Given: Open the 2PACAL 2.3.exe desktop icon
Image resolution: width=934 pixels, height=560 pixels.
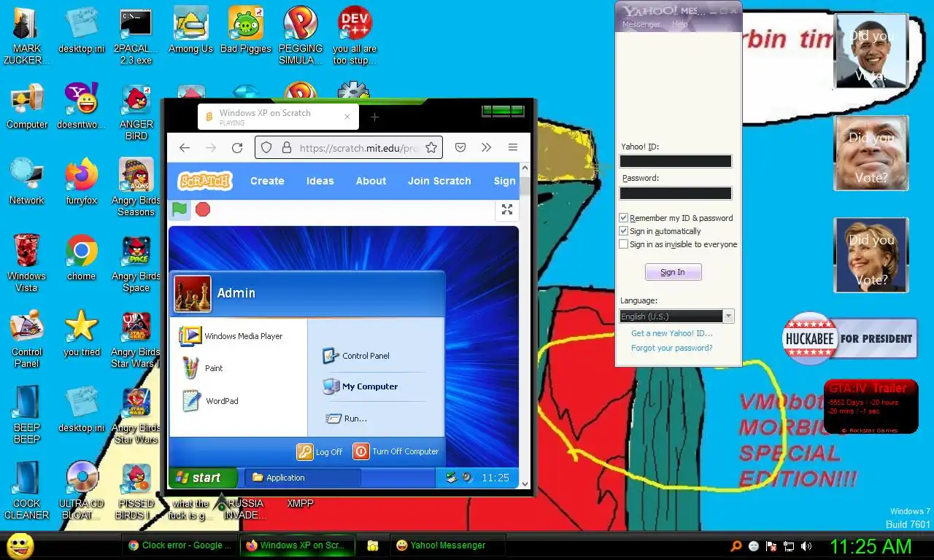Looking at the screenshot, I should (x=136, y=36).
